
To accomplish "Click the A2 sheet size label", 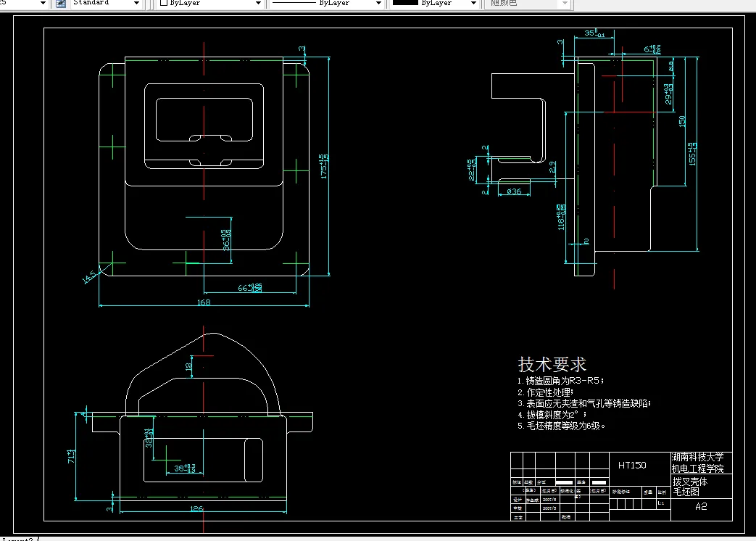I will coord(701,506).
